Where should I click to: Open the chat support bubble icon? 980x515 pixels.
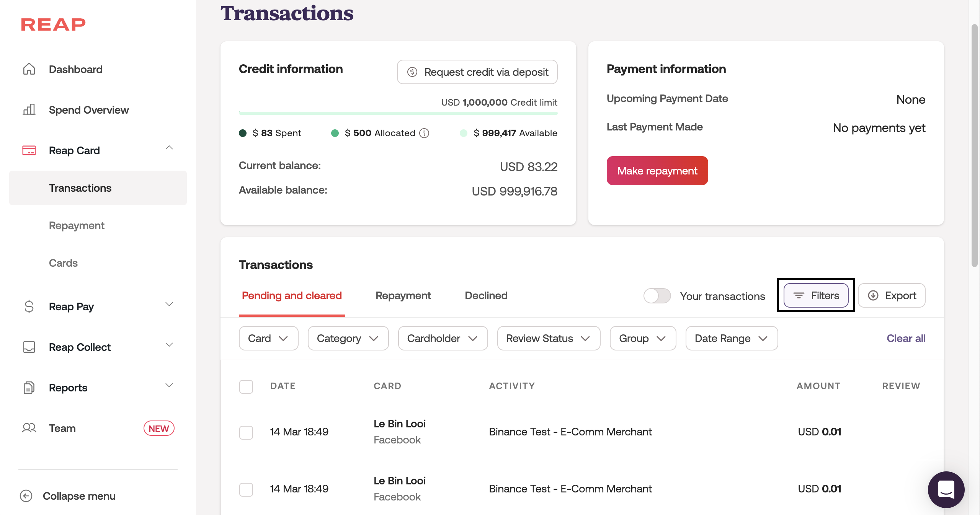(946, 489)
